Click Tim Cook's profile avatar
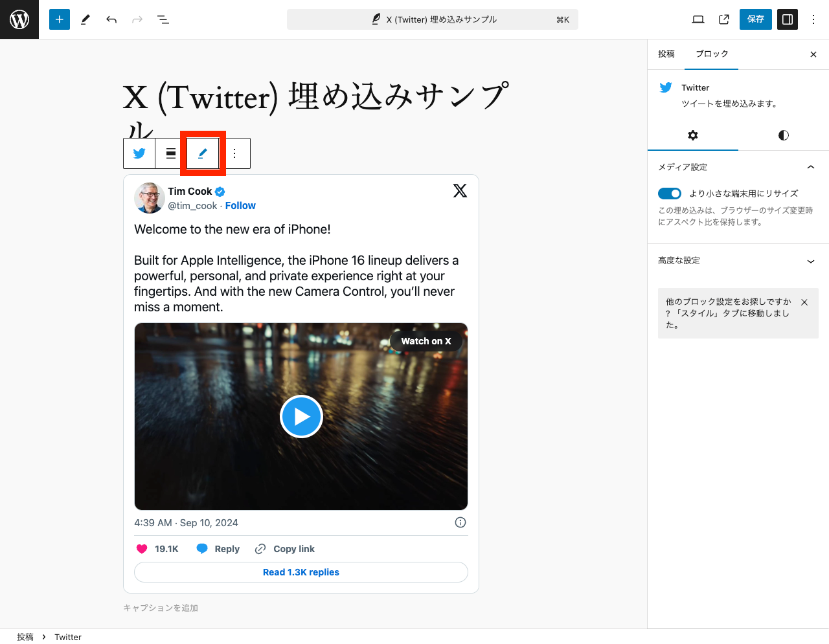Image resolution: width=829 pixels, height=644 pixels. 150,198
